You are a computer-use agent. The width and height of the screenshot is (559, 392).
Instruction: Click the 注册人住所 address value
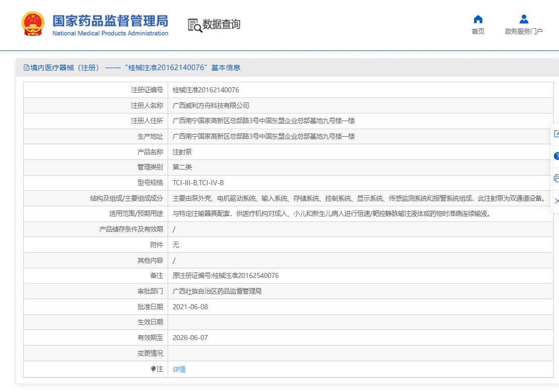point(264,121)
